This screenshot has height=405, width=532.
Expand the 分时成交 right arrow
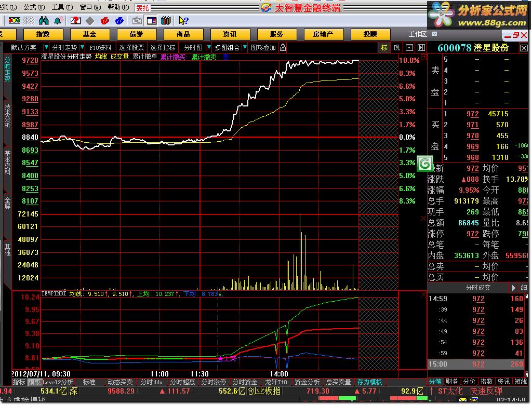tap(514, 288)
